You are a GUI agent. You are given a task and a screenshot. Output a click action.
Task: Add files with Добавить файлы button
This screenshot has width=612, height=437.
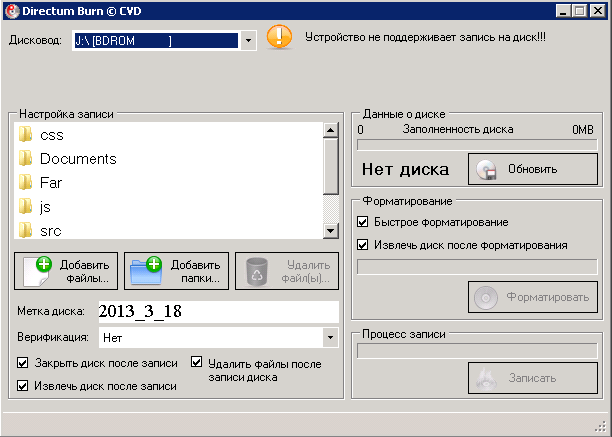coord(66,271)
